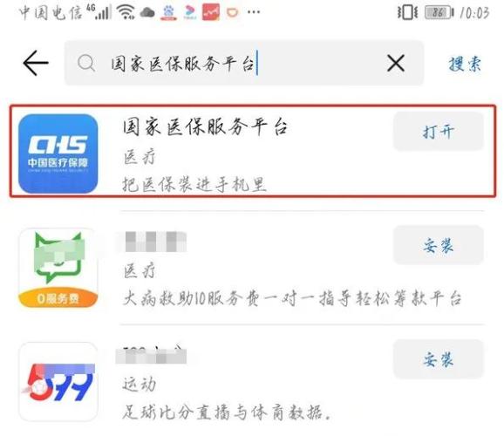Tap the back arrow icon
This screenshot has width=504, height=436.
pyautogui.click(x=36, y=63)
